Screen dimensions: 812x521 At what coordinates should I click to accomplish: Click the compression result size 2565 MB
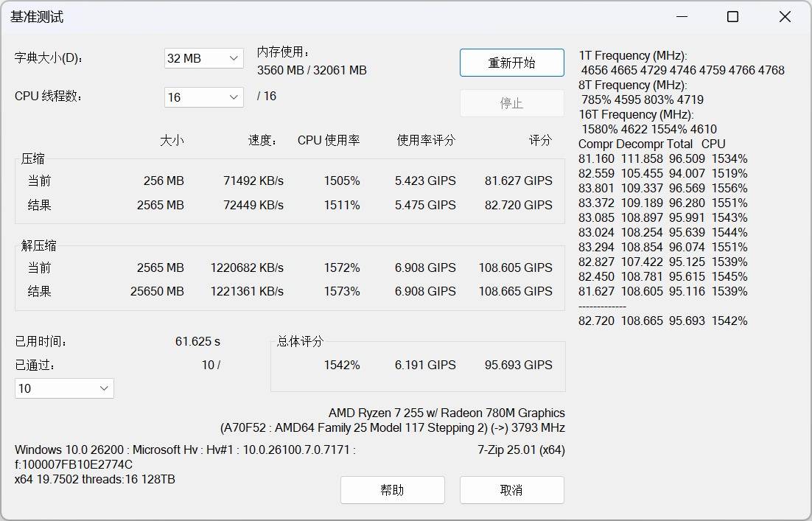click(x=161, y=205)
